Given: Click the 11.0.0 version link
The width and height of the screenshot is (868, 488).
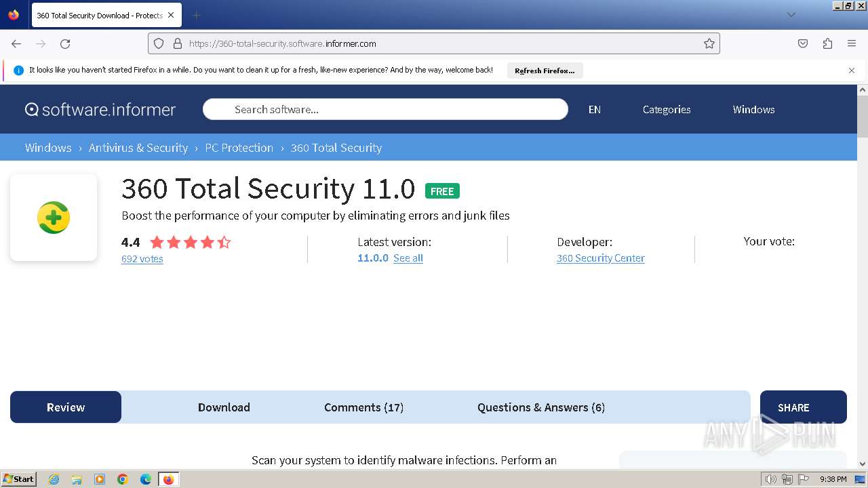Looking at the screenshot, I should click(x=373, y=258).
